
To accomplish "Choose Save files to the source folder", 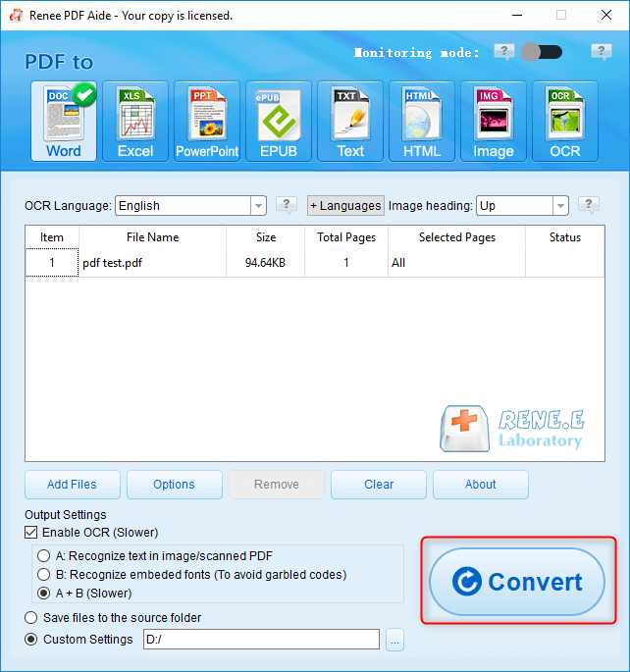I will click(31, 618).
